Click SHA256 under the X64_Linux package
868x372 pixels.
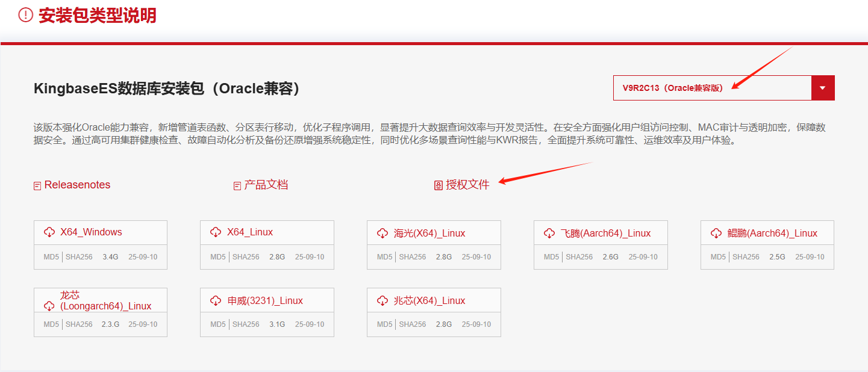pos(246,257)
